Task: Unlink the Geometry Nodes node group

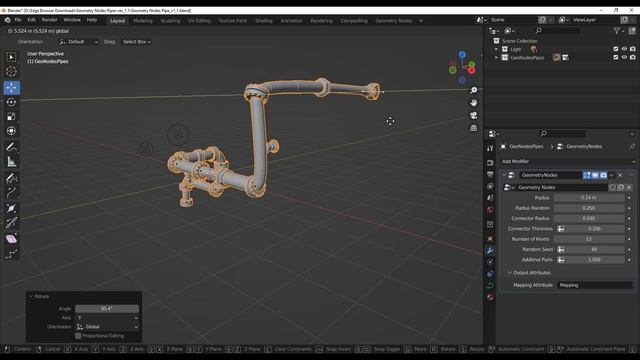Action: [x=629, y=187]
